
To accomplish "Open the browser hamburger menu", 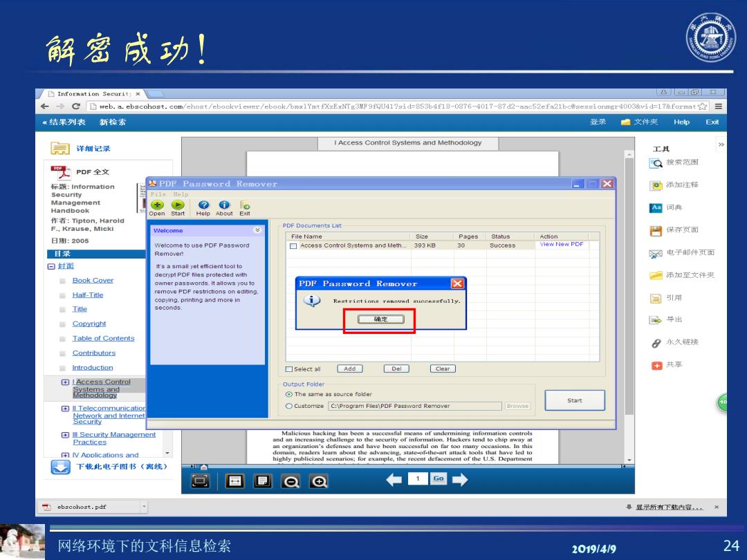I will click(x=718, y=106).
